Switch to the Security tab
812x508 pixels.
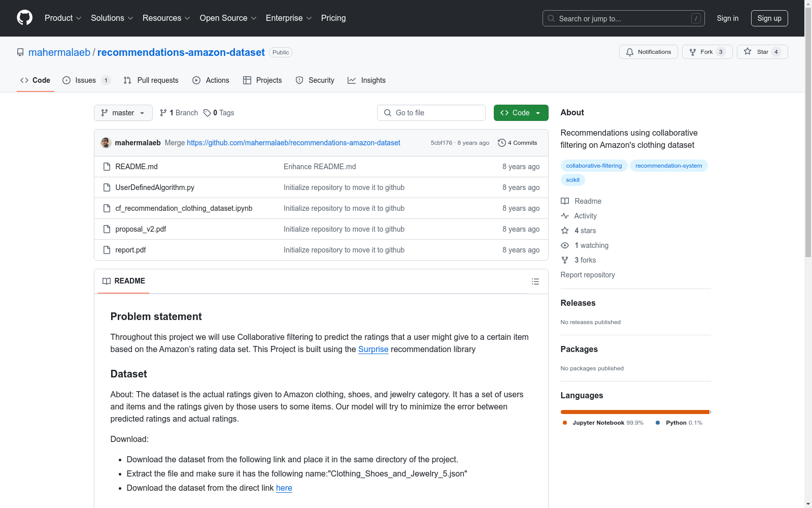[315, 80]
